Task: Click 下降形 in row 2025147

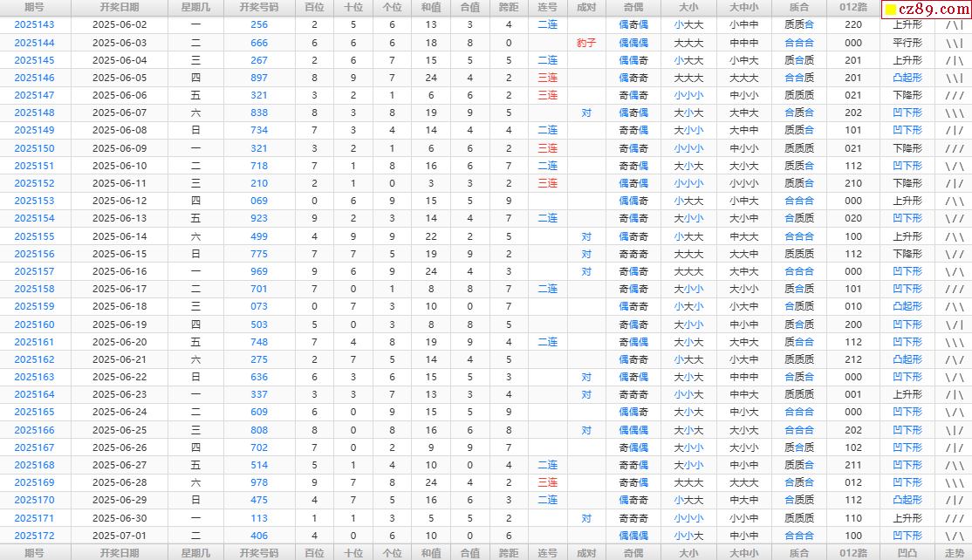Action: (x=907, y=95)
